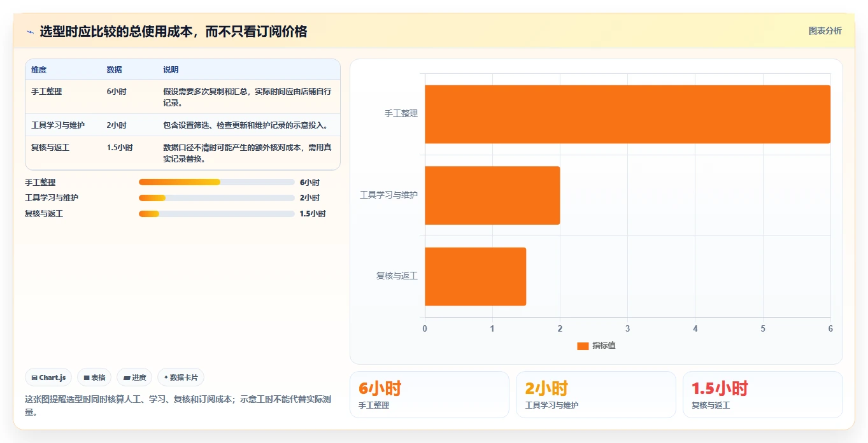Image resolution: width=868 pixels, height=443 pixels.
Task: Select the 表格 tag chip
Action: [94, 377]
